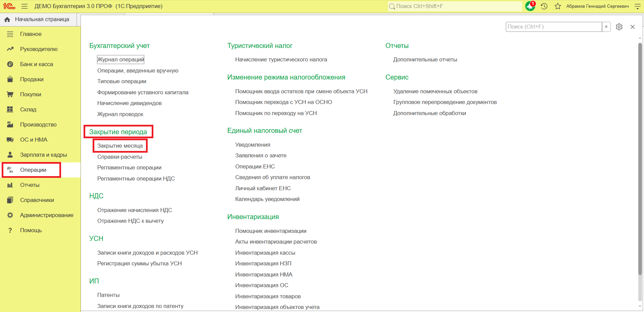Open Операции ЕНС
Image resolution: width=644 pixels, height=312 pixels.
(255, 166)
